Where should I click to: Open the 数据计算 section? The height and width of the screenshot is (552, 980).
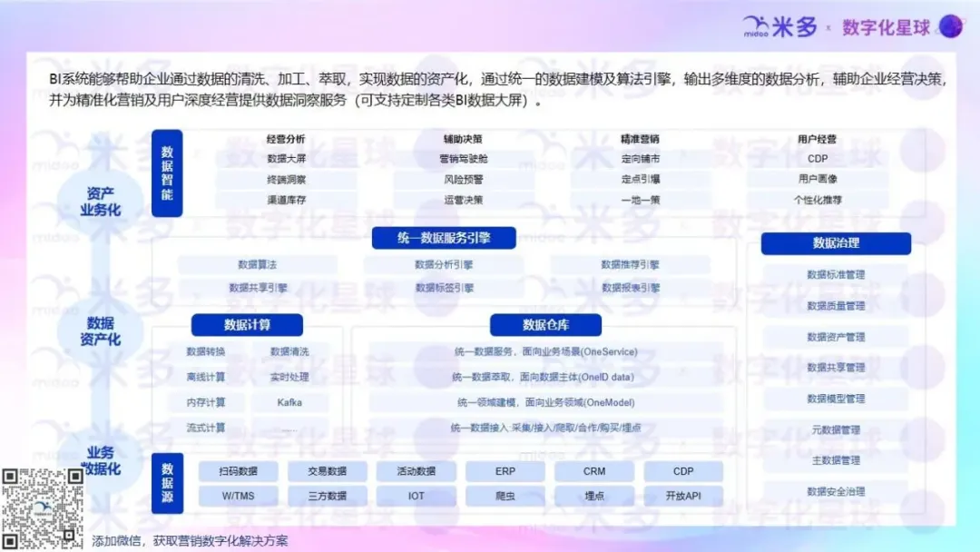(x=247, y=324)
